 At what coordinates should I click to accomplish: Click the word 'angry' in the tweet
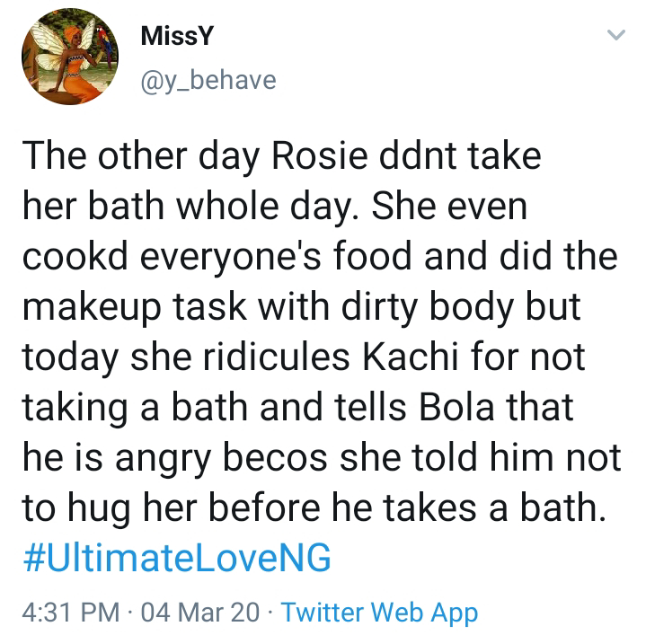click(x=164, y=457)
